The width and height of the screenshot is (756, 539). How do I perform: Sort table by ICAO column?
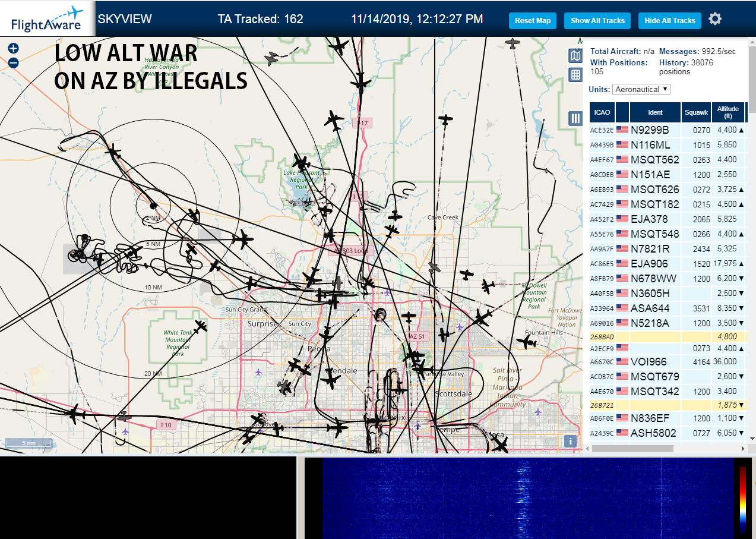(x=602, y=112)
